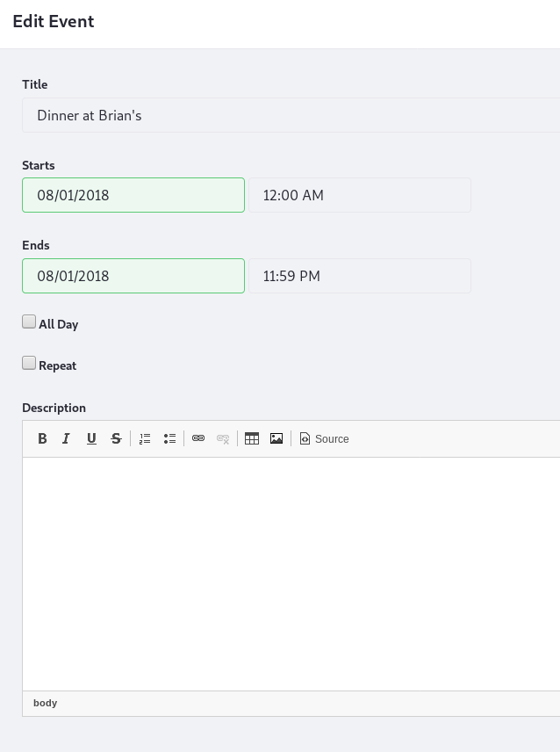Enable the All Day checkbox
560x752 pixels.
click(29, 322)
